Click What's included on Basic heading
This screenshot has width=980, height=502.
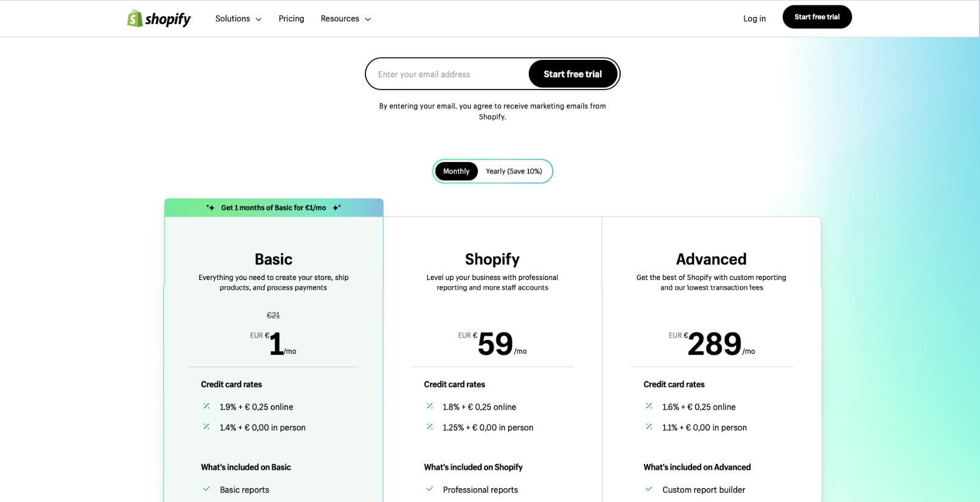tap(246, 467)
